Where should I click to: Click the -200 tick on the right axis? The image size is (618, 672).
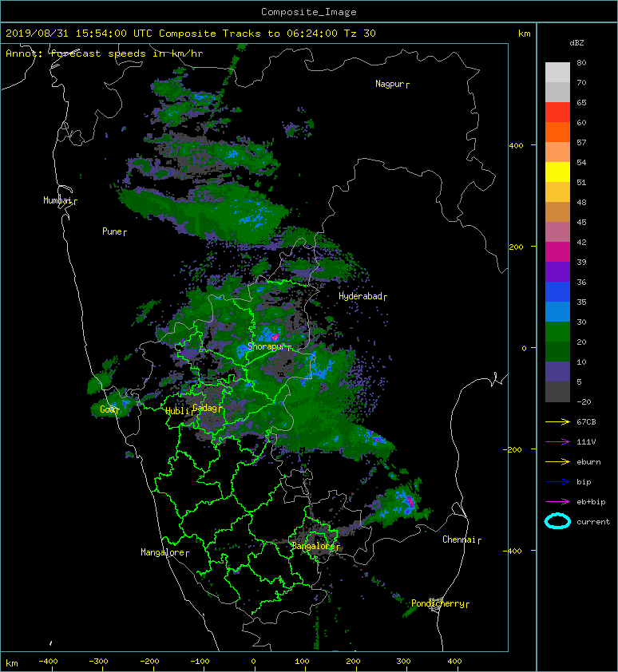tap(513, 449)
